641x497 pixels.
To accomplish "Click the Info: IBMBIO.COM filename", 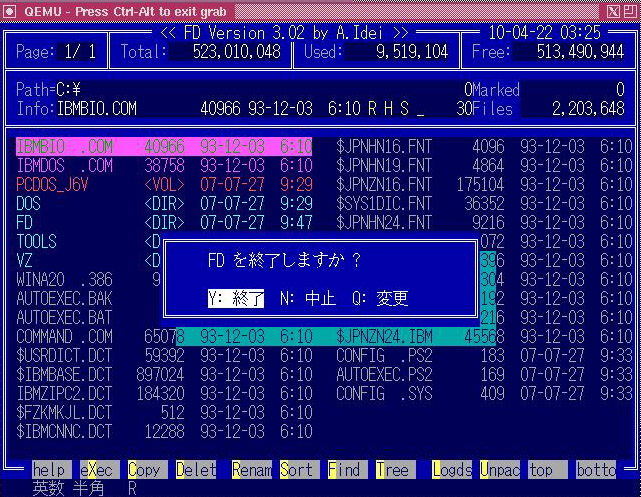I will [x=96, y=108].
